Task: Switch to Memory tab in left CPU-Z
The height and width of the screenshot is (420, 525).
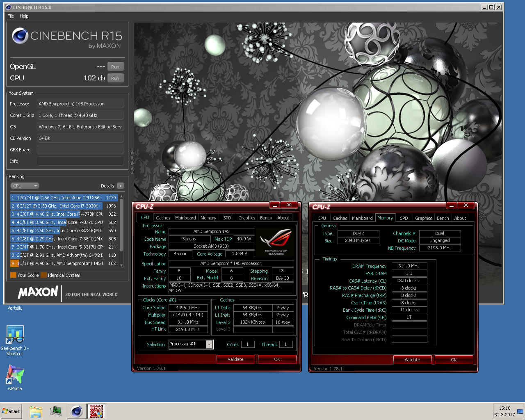Action: coord(208,218)
